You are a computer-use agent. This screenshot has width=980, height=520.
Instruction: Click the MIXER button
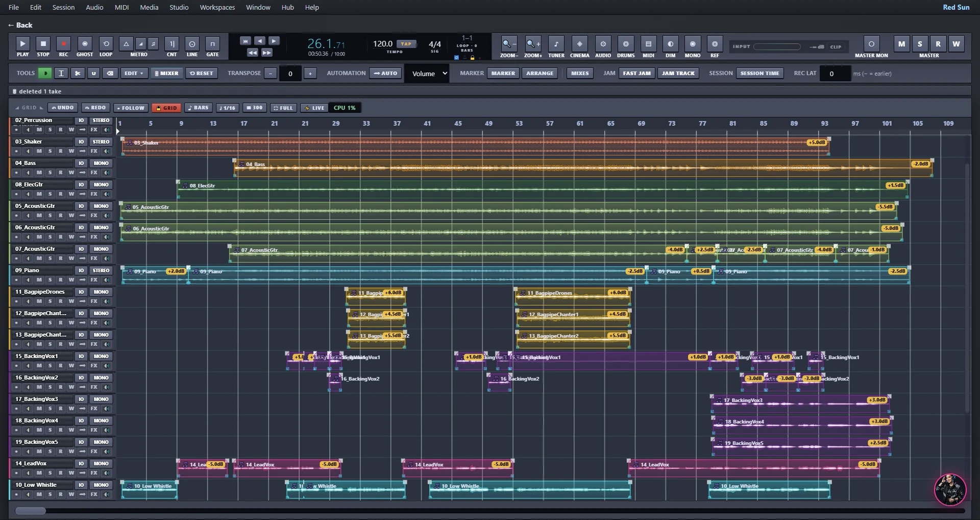167,73
